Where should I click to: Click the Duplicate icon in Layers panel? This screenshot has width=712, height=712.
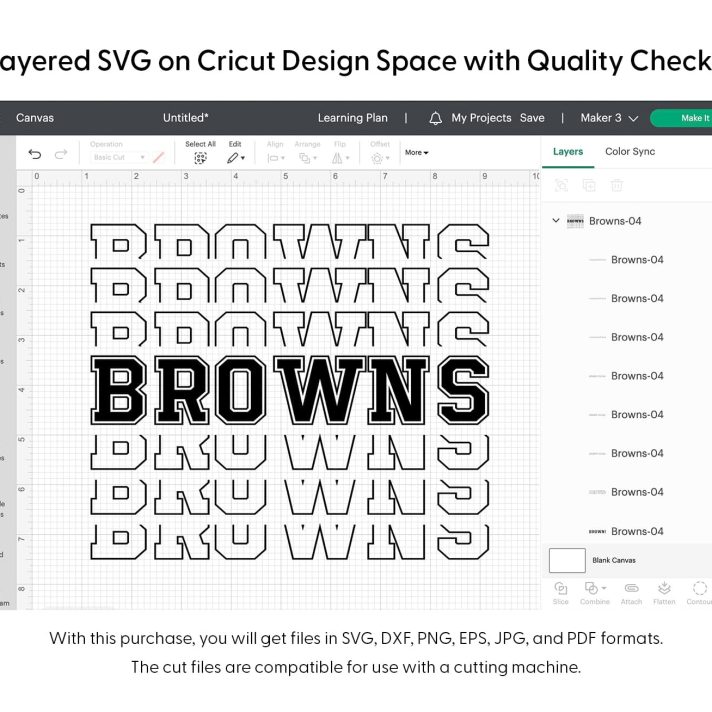[x=589, y=185]
